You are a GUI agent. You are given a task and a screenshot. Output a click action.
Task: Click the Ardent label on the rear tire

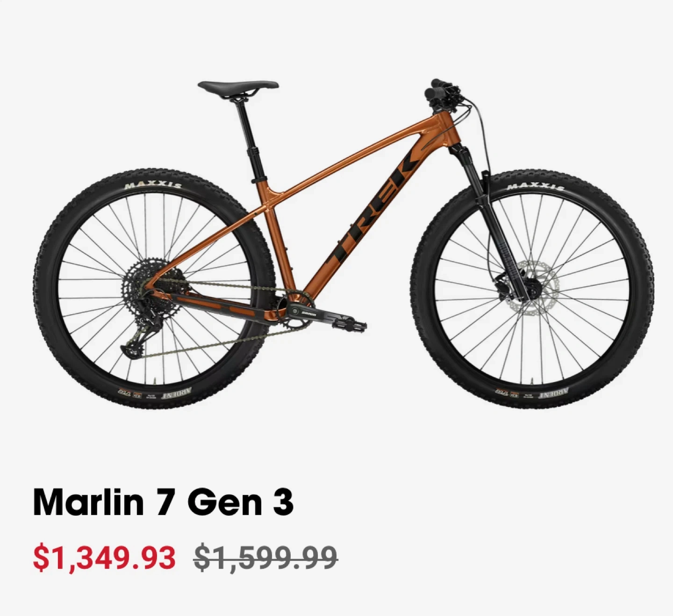point(179,394)
